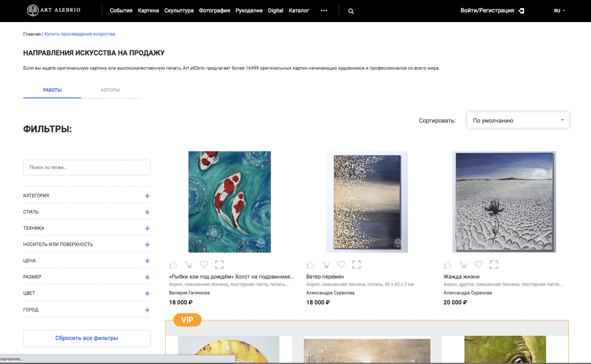
Task: Switch to the Авторы tab
Action: [110, 90]
